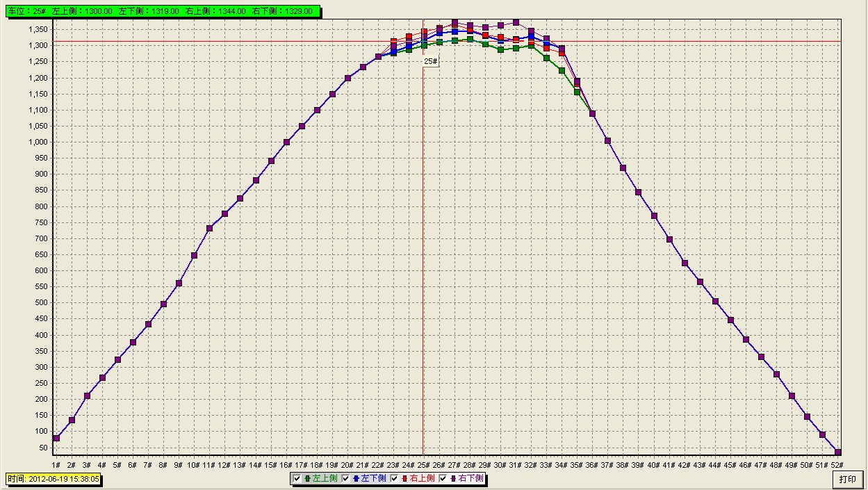868x490 pixels.
Task: Click the data point at position 20#
Action: click(347, 78)
